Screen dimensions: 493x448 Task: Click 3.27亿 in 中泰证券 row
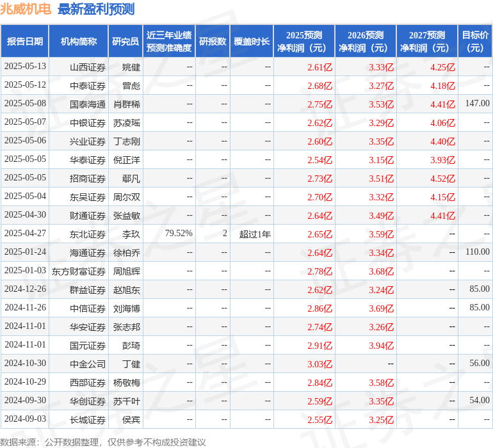(381, 86)
